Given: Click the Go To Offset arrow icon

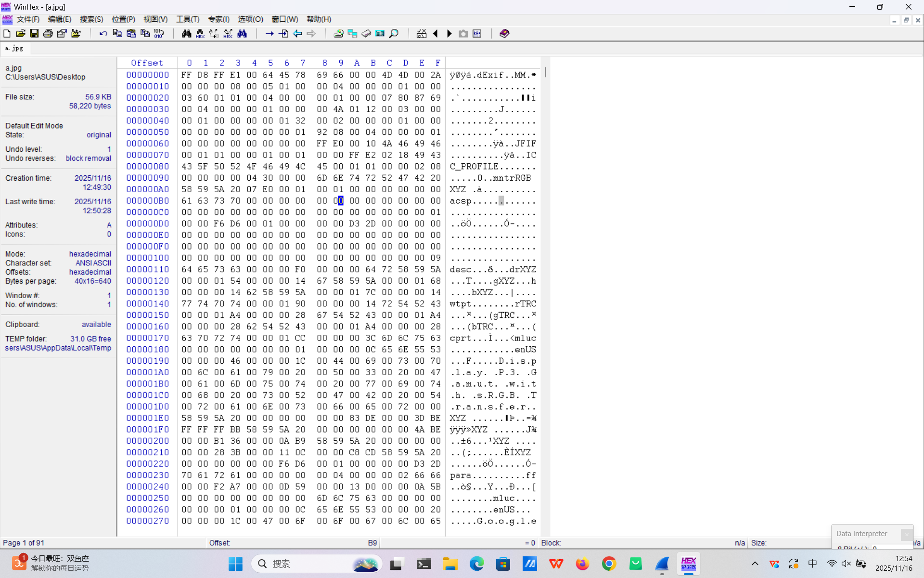Looking at the screenshot, I should pos(269,33).
